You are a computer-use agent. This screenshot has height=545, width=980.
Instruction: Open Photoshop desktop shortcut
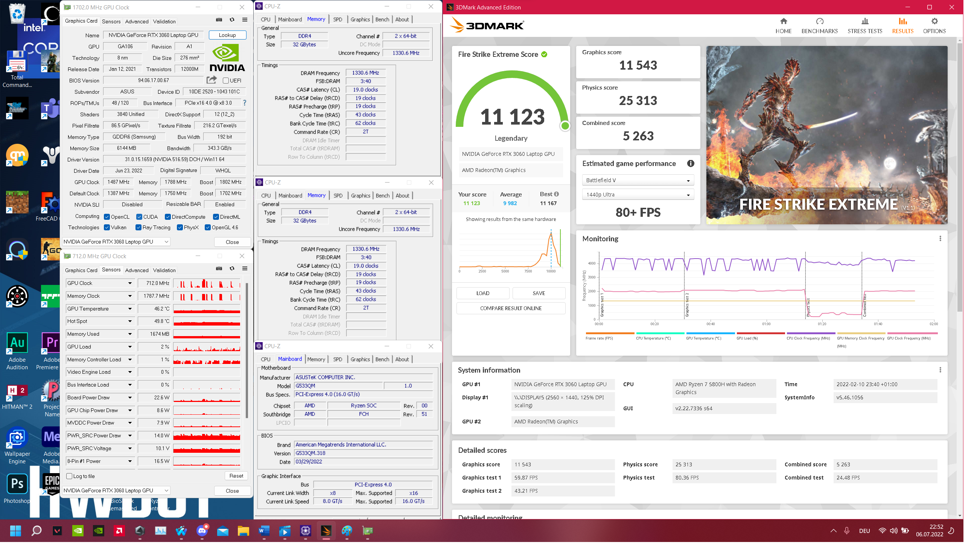coord(17,488)
